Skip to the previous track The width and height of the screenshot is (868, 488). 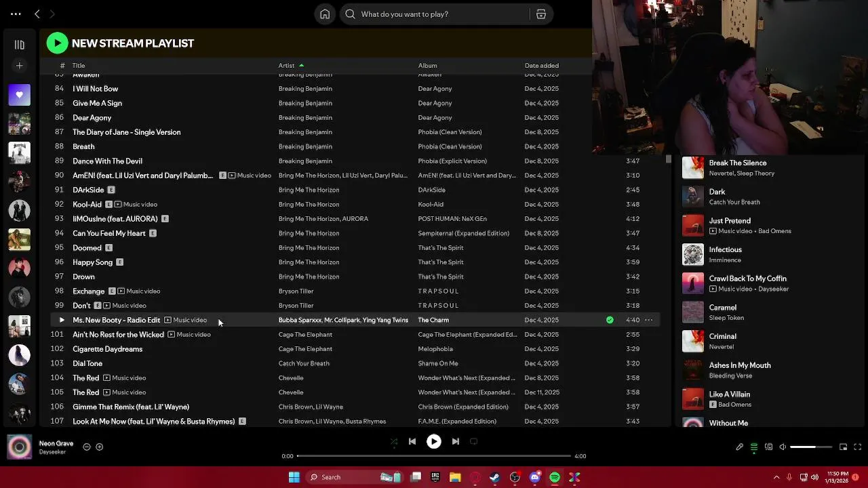412,441
